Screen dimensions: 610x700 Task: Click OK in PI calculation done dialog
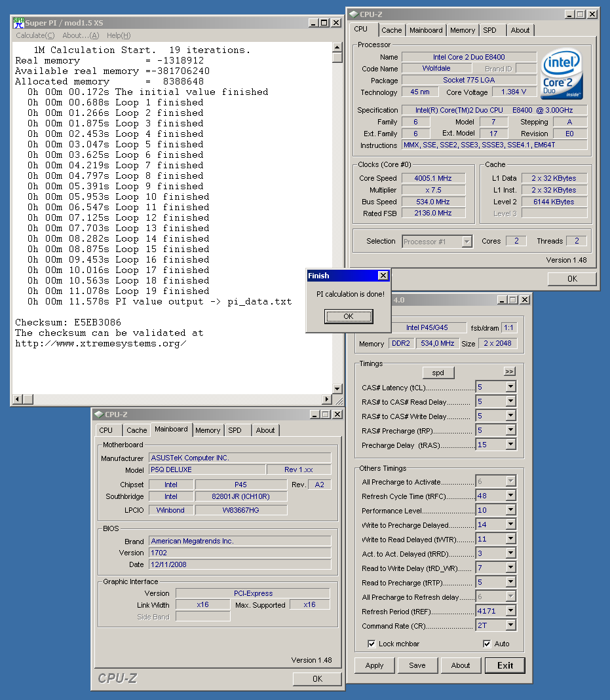[x=349, y=316]
